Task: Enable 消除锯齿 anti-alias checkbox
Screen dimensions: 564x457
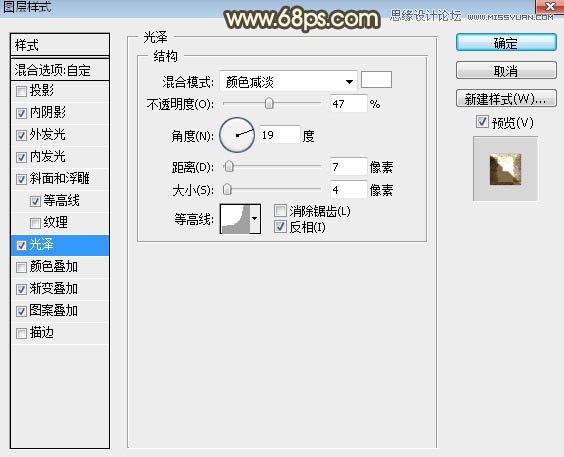Action: (280, 211)
